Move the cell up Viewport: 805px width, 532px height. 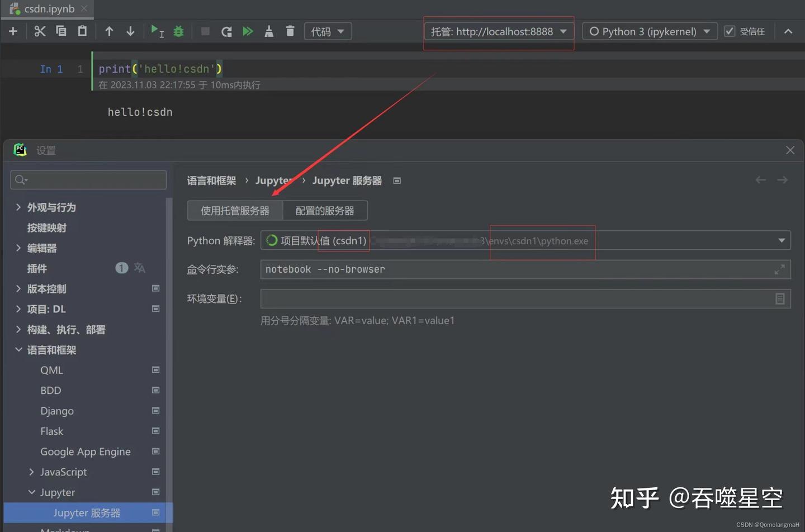109,31
